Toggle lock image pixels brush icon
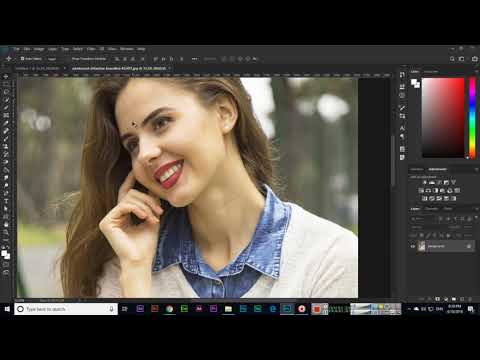Screen dimensions: 480x360 pos(429,235)
